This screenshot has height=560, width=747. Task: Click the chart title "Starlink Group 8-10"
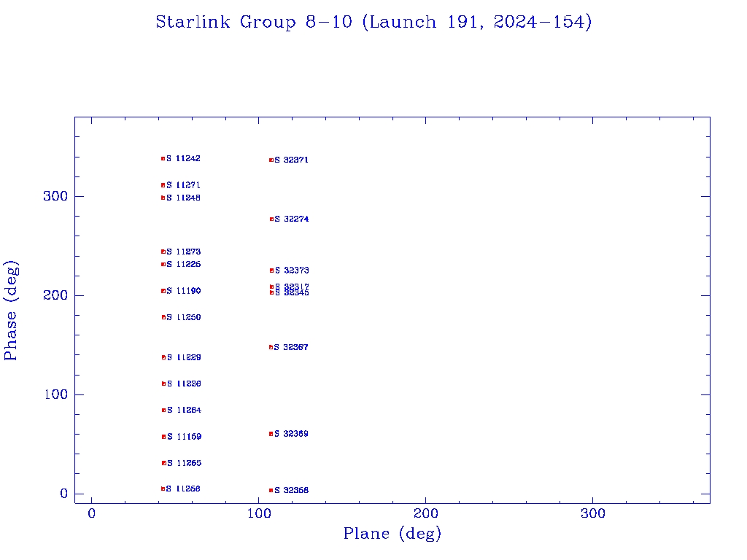[254, 23]
